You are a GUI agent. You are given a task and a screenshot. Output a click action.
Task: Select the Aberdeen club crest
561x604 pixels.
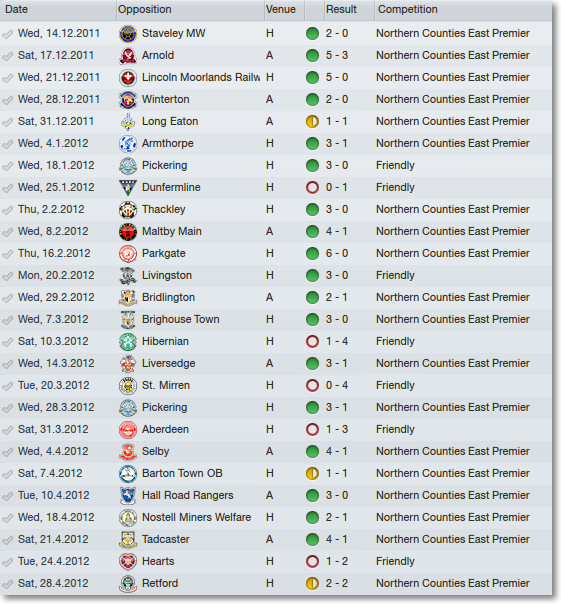pyautogui.click(x=128, y=430)
